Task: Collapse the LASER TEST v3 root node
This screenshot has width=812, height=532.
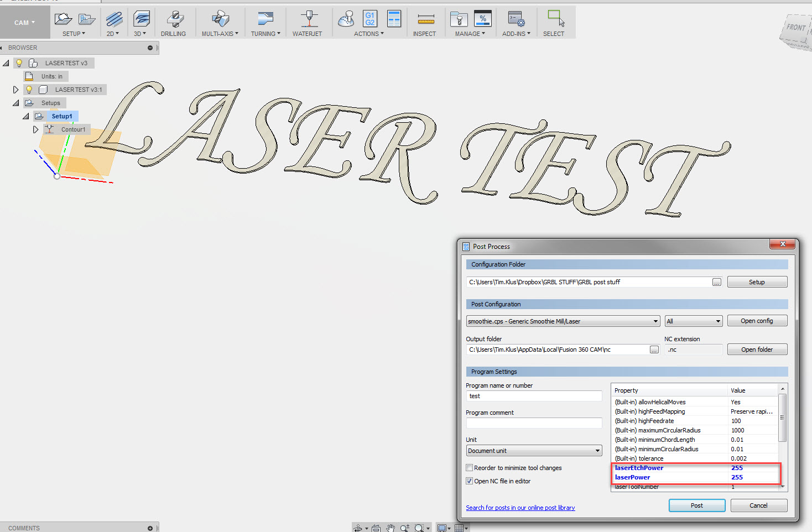Action: (6, 63)
